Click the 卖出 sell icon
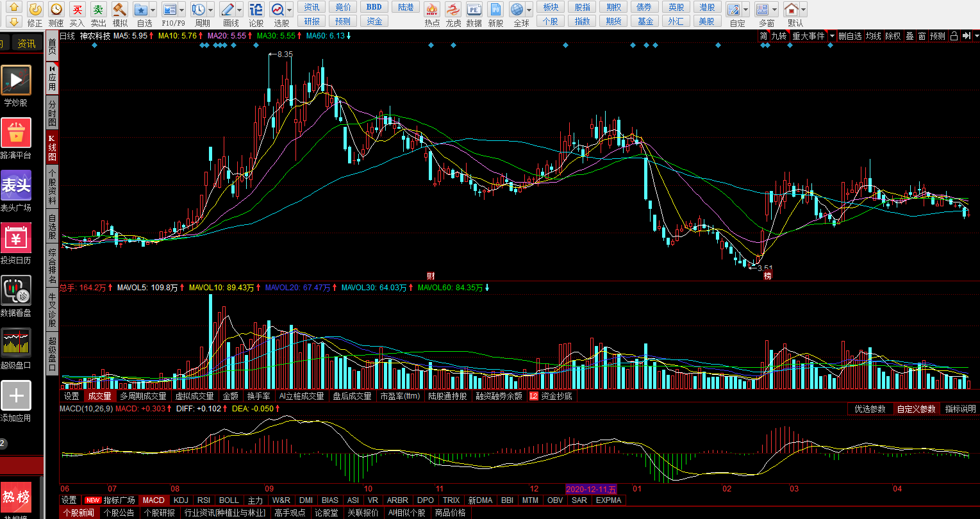 point(98,10)
